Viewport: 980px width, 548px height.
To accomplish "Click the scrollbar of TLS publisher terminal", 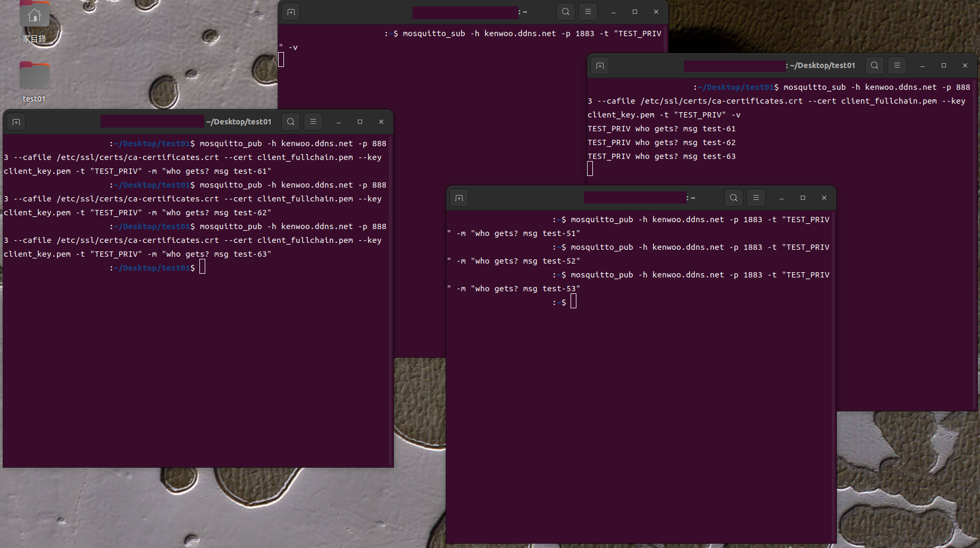I will tap(392, 300).
